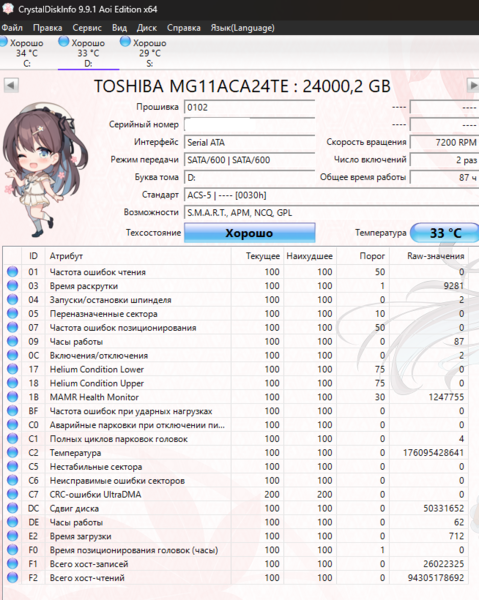Click status orb for Helium Condition Upper row
The image size is (479, 600).
(13, 383)
